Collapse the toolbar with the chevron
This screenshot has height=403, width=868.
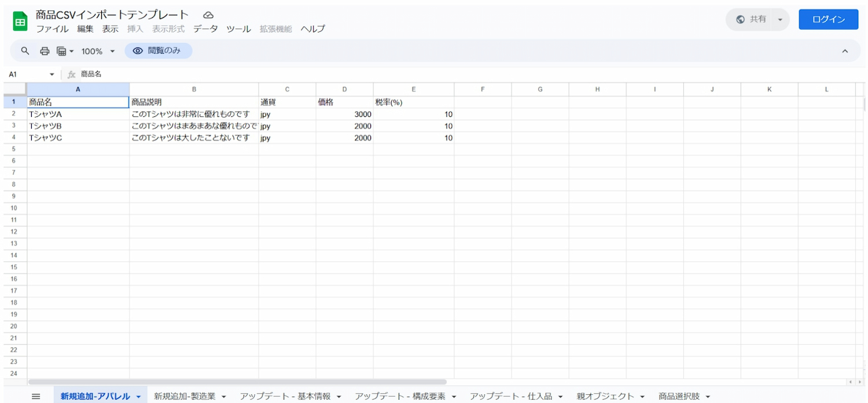[x=844, y=51]
